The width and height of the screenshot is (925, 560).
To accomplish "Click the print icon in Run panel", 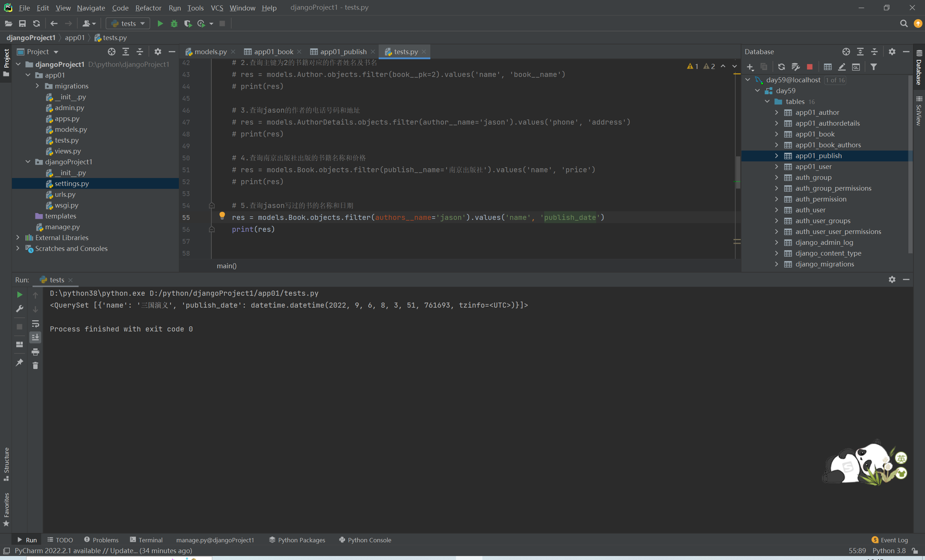I will tap(35, 351).
